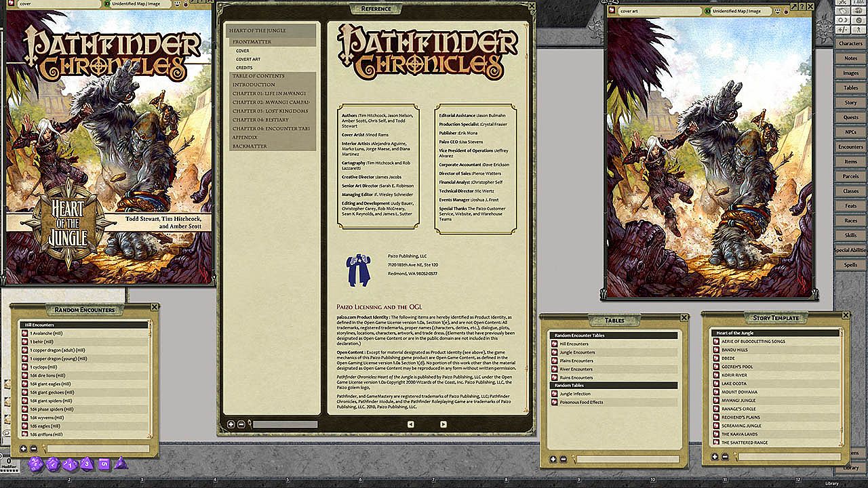Screen dimensions: 868x488
Task: Click the plus/minus modifiers toolbar icon
Action: pyautogui.click(x=841, y=30)
